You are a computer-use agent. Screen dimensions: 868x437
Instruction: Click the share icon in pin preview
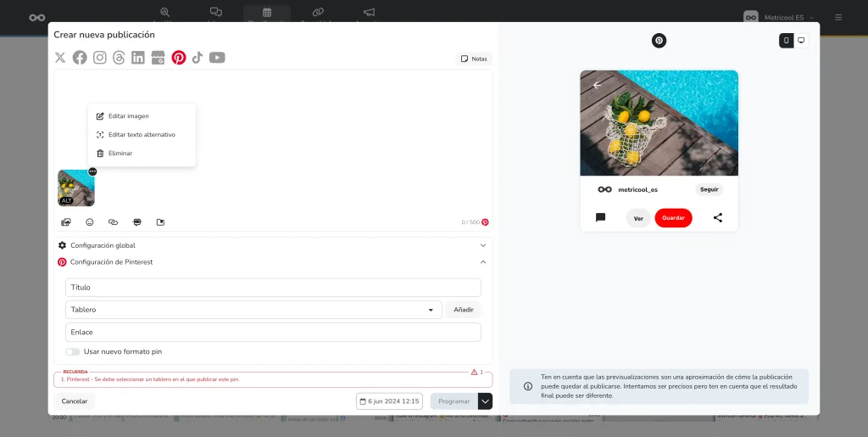718,218
